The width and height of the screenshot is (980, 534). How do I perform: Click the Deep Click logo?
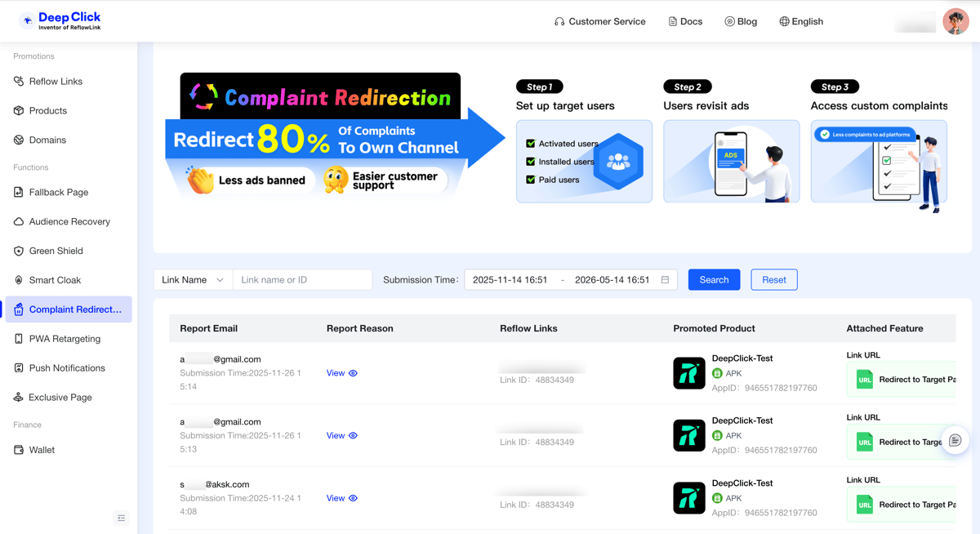(61, 20)
